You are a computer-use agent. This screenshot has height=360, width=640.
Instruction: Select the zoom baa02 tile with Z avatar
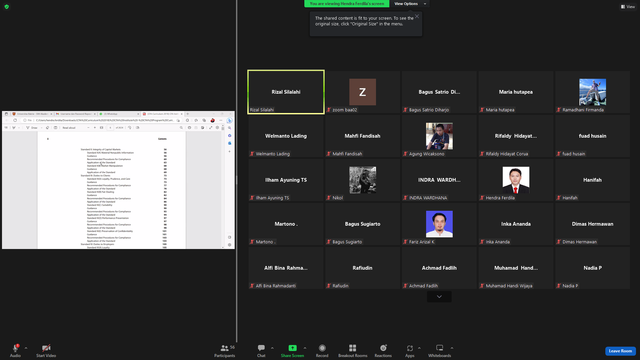tap(362, 92)
